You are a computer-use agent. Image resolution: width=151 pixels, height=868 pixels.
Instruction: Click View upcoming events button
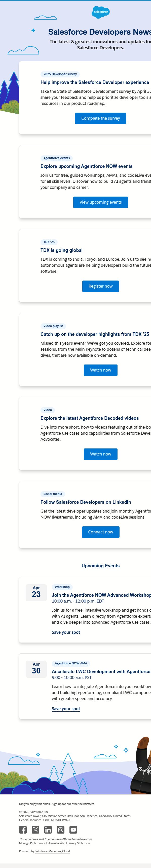[100, 202]
